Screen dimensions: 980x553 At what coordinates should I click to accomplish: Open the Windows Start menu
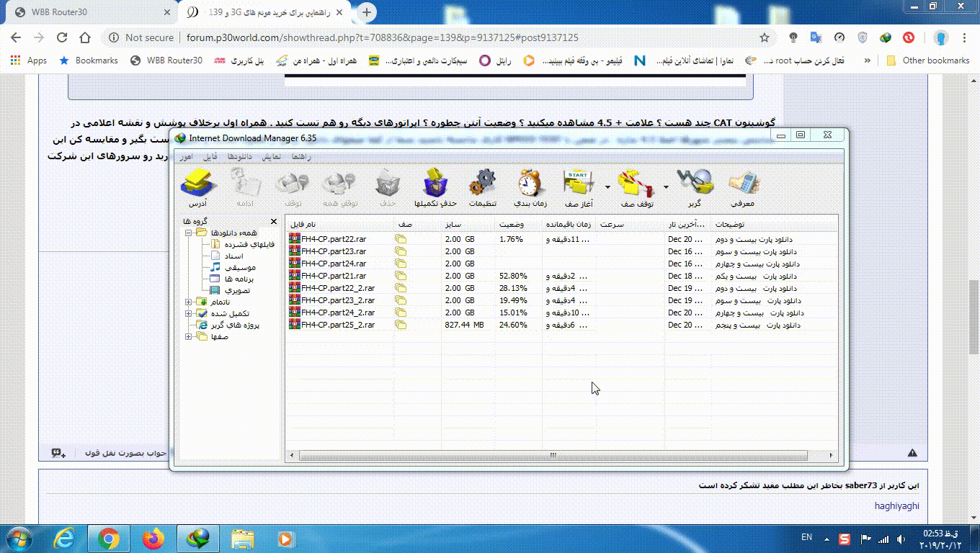[x=20, y=539]
